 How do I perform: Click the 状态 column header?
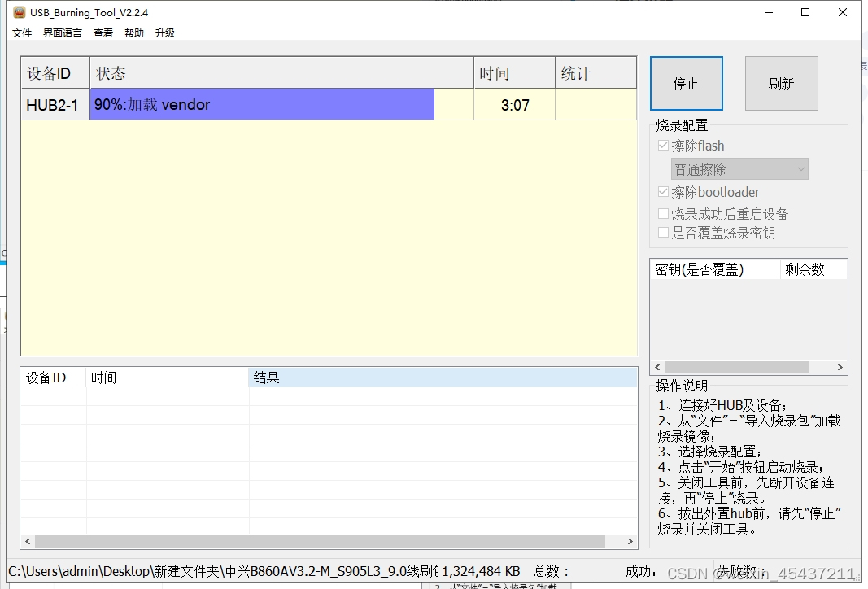point(281,73)
